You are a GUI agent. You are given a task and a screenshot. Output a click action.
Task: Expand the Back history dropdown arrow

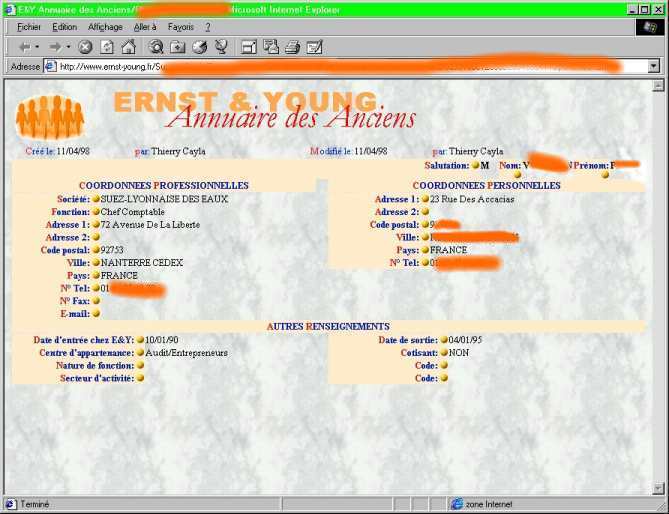tap(37, 47)
